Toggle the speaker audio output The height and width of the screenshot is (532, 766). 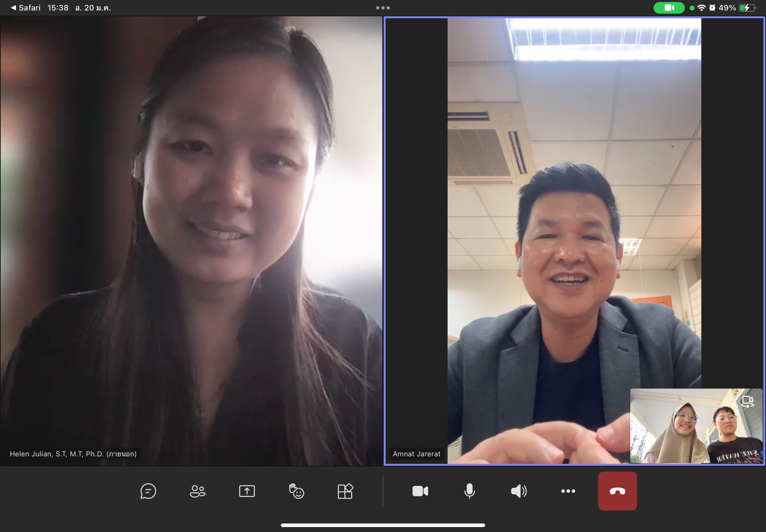pos(518,491)
